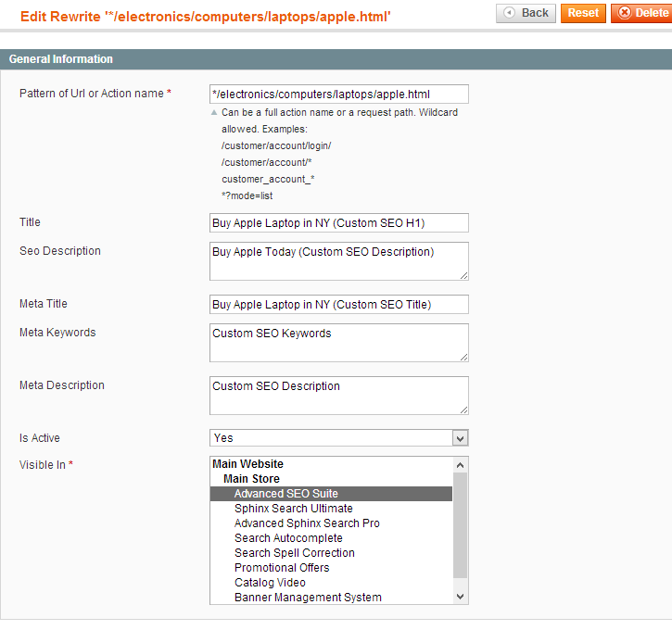The height and width of the screenshot is (630, 672).
Task: Click the Main Store group label
Action: (x=251, y=479)
